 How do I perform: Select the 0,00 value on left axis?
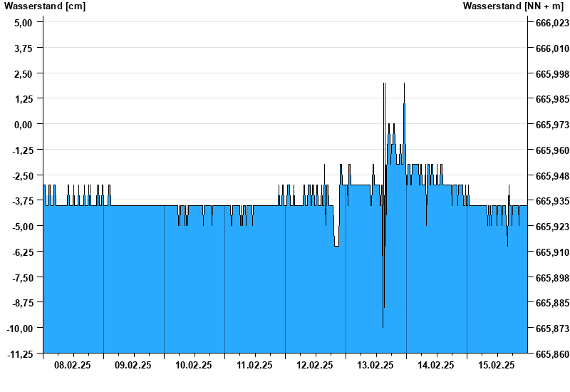click(x=24, y=125)
